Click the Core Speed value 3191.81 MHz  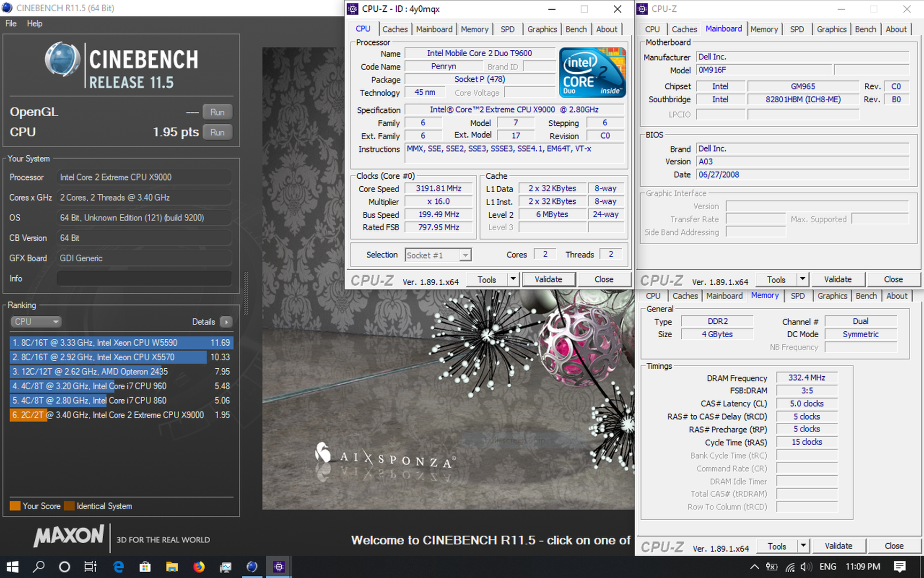point(438,188)
